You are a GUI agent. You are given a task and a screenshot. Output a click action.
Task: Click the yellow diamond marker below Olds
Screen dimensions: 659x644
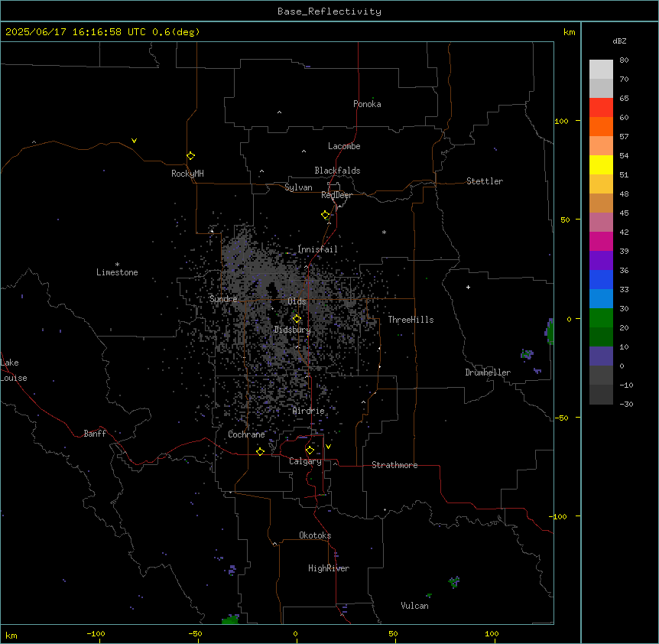point(297,319)
